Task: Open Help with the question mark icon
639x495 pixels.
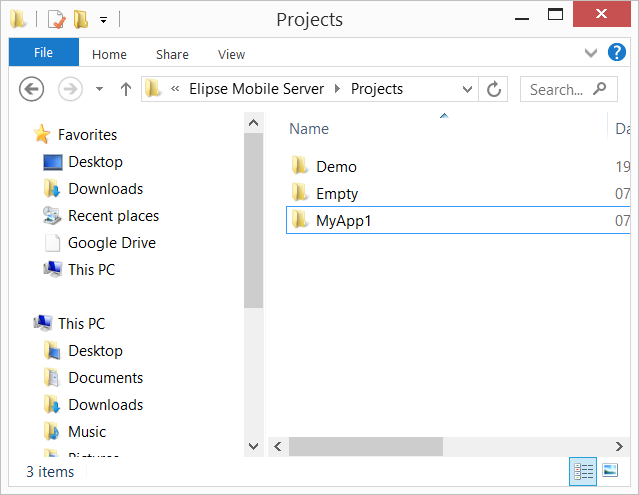Action: pos(617,53)
